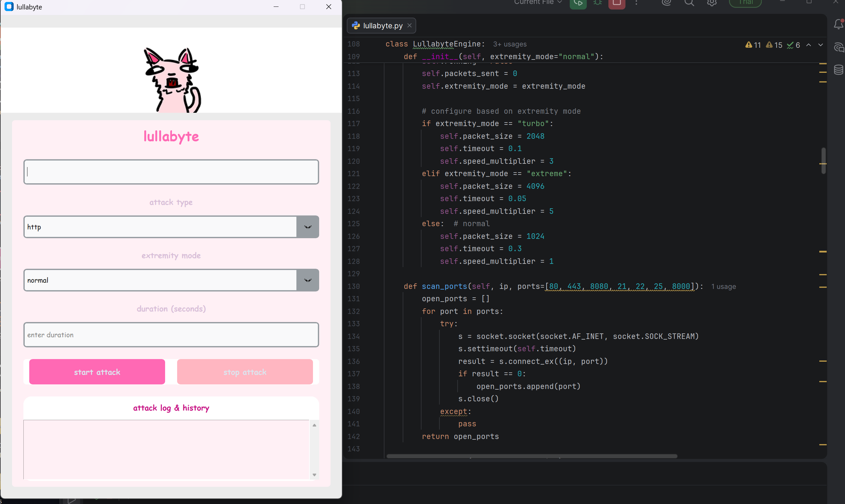
Task: Open the three-dot more actions menu
Action: click(636, 3)
